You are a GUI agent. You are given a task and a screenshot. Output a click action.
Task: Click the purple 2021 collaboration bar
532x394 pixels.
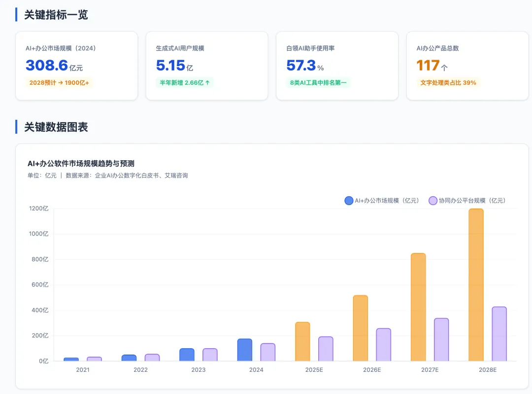94,358
